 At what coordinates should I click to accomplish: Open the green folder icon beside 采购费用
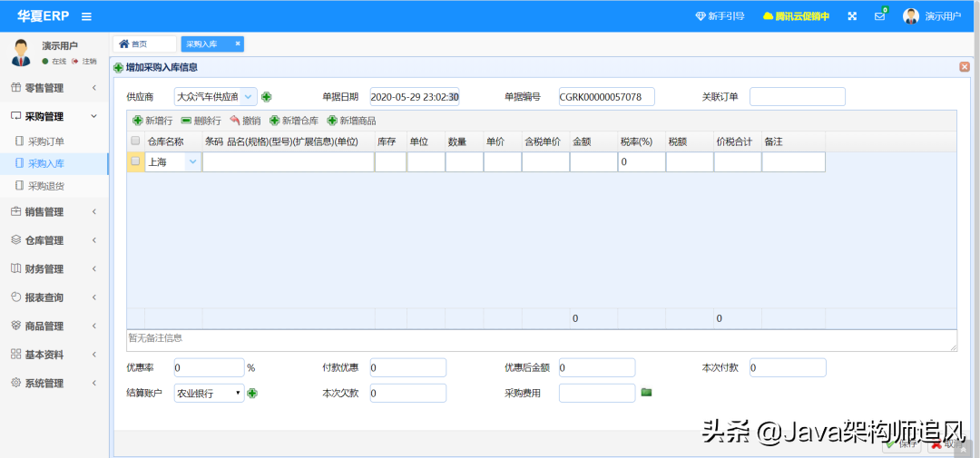(x=646, y=392)
